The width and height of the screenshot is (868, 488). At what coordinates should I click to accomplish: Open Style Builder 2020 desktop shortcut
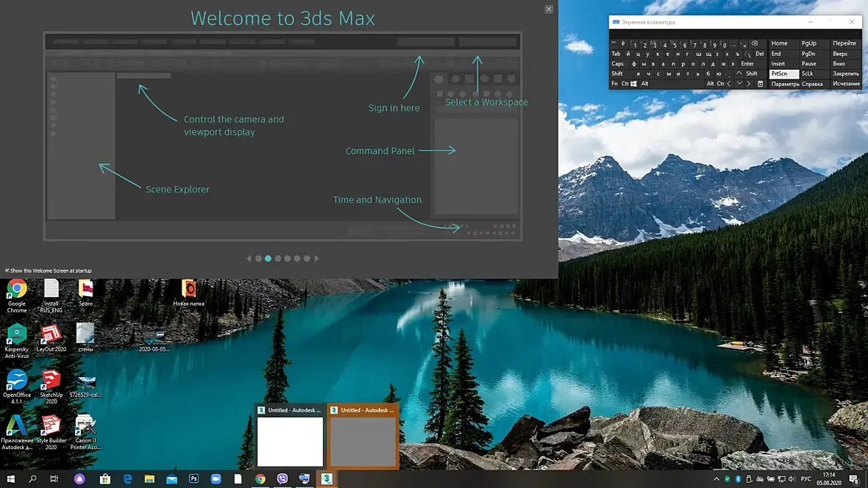coord(51,432)
